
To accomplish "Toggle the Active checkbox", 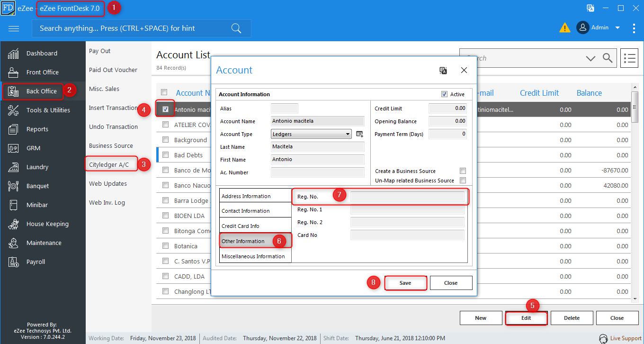I will pyautogui.click(x=444, y=94).
